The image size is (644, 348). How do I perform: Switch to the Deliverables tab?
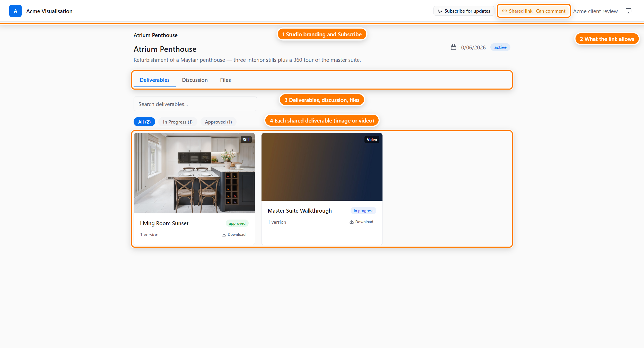click(x=155, y=80)
